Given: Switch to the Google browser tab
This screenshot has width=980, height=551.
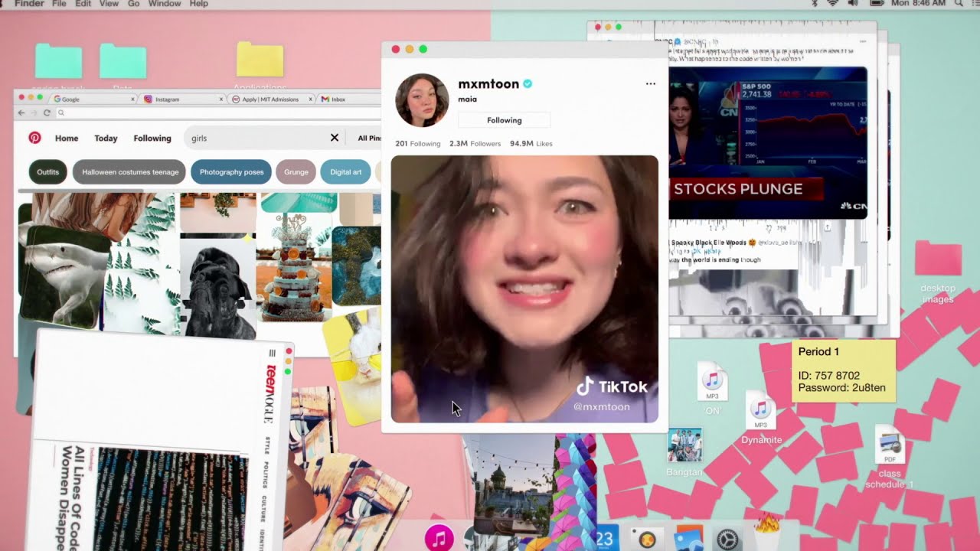Looking at the screenshot, I should 94,99.
